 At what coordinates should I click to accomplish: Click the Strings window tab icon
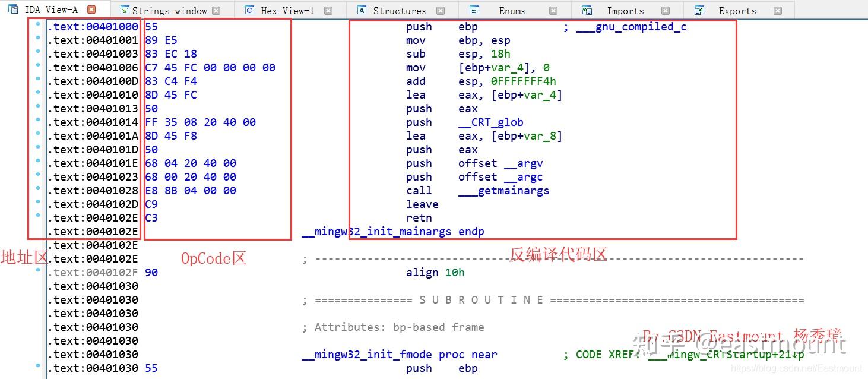point(124,10)
